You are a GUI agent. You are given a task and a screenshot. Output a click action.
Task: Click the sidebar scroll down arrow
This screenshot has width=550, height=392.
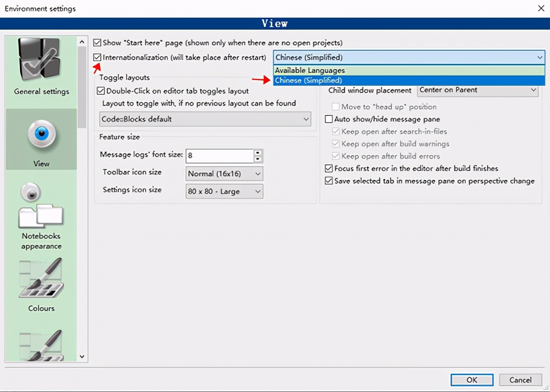tap(82, 356)
